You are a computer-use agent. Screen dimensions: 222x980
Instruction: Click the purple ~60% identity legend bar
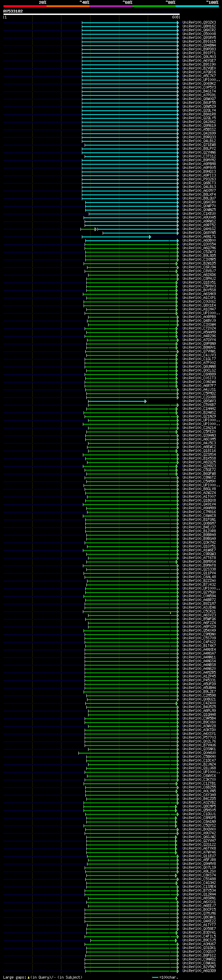point(111,6)
